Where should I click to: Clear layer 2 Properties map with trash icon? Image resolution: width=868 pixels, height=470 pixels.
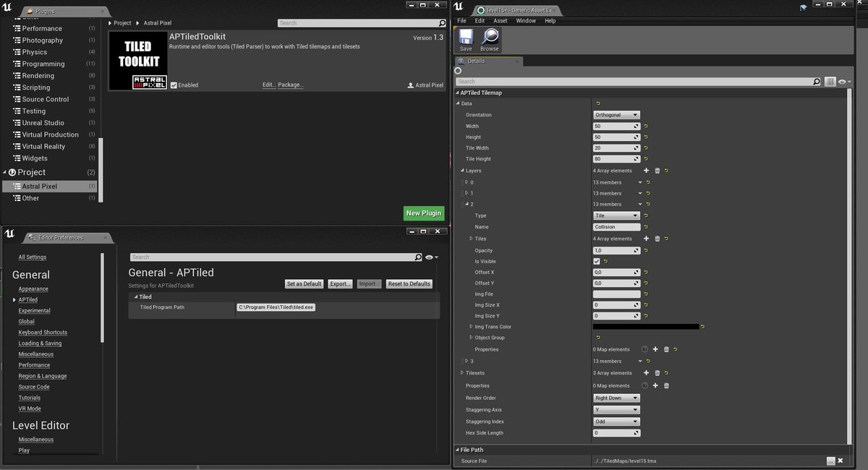pos(666,349)
